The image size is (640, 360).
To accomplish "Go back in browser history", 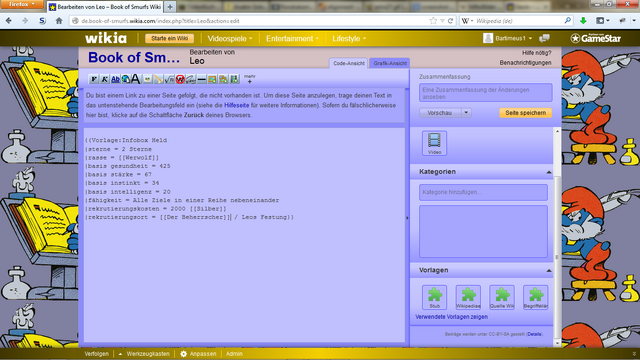I will (9, 21).
